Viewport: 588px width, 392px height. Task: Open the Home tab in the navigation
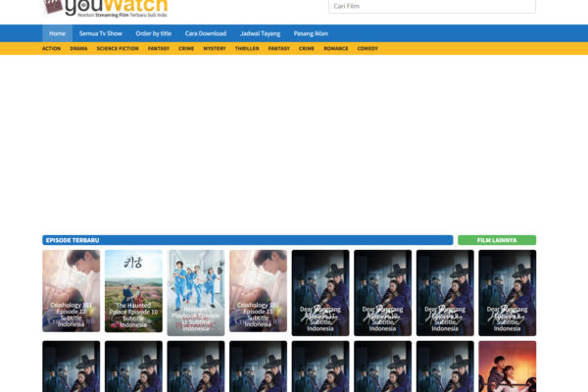[57, 33]
